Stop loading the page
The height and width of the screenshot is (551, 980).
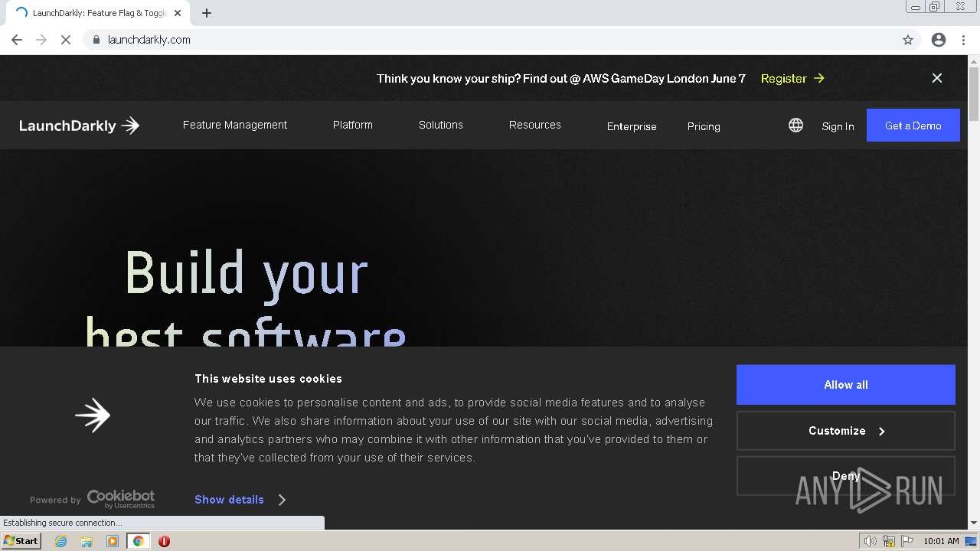coord(66,40)
